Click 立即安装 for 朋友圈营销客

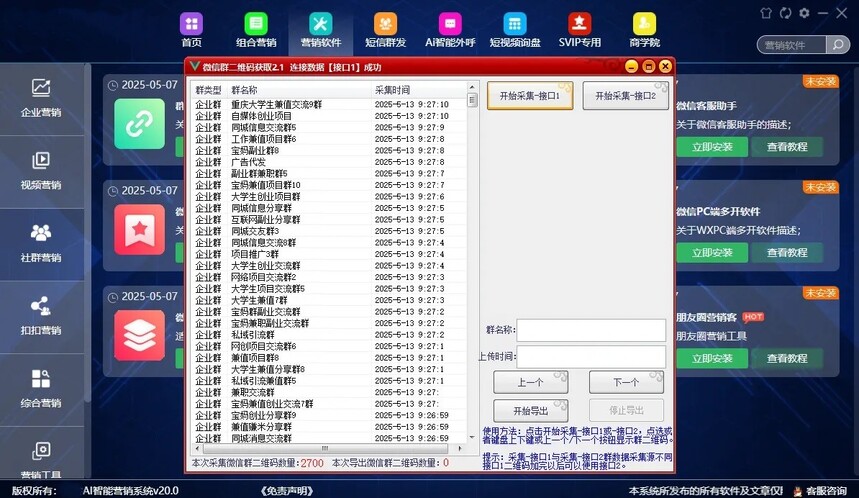[712, 358]
